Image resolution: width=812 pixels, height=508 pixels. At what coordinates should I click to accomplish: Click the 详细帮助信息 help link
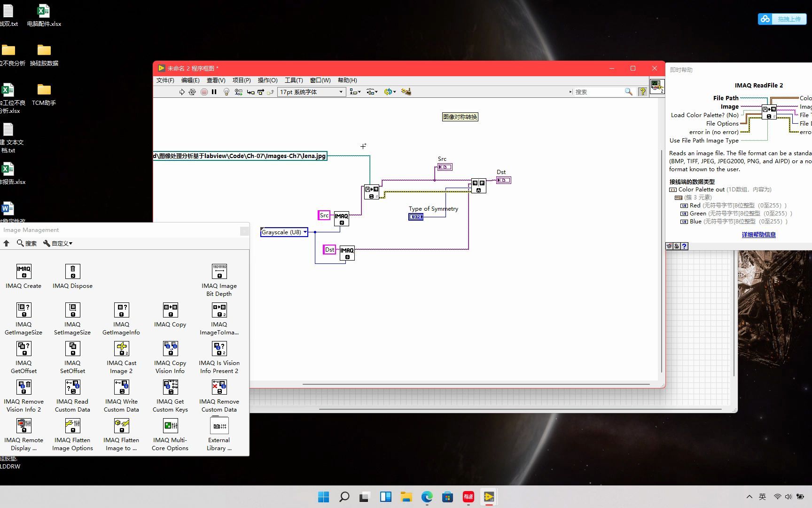(x=758, y=234)
